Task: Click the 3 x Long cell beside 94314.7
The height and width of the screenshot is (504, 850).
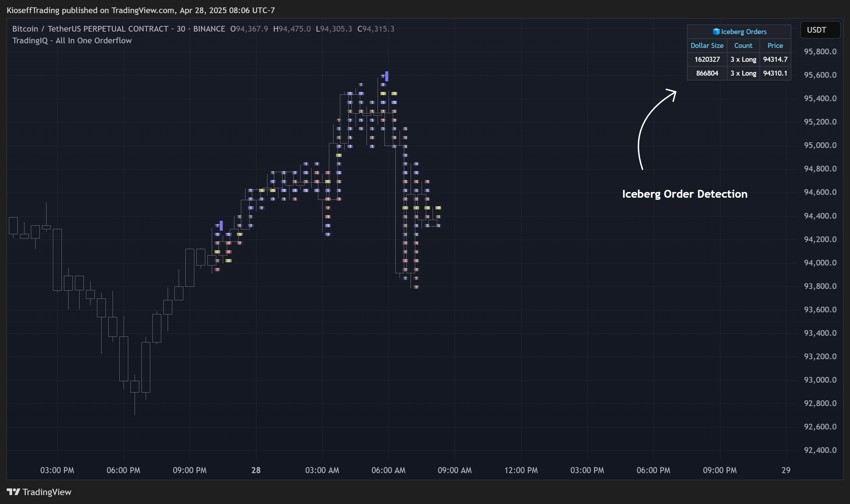Action: (743, 59)
